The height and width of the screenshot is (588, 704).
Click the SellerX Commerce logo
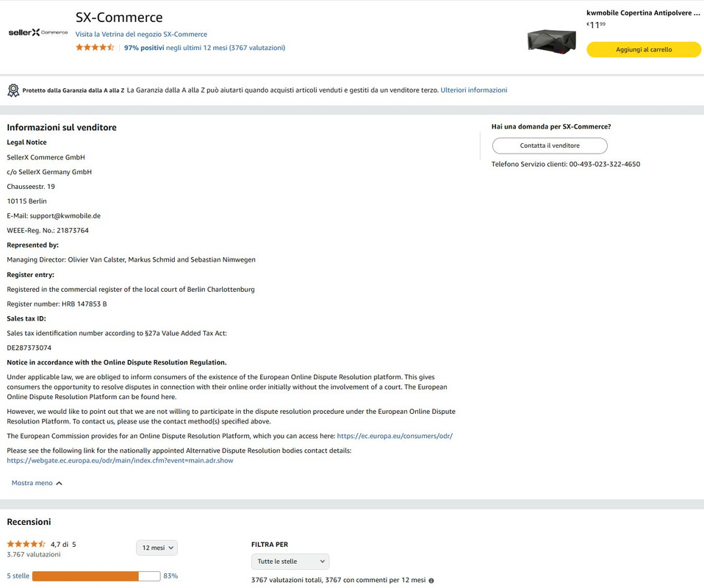point(38,32)
